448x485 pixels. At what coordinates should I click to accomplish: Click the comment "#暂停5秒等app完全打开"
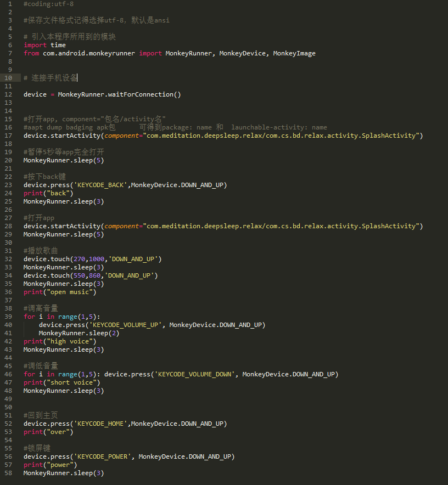click(64, 152)
